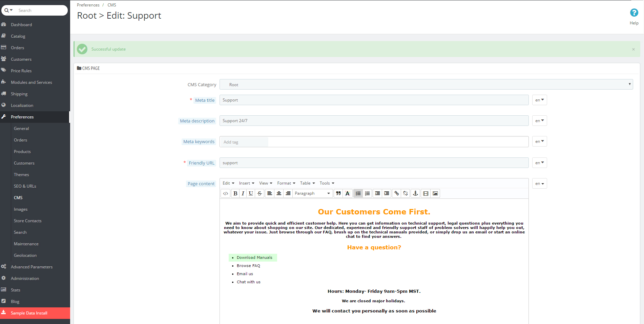Click Download Manuals list item
Screen dimensions: 644x324
click(x=254, y=258)
